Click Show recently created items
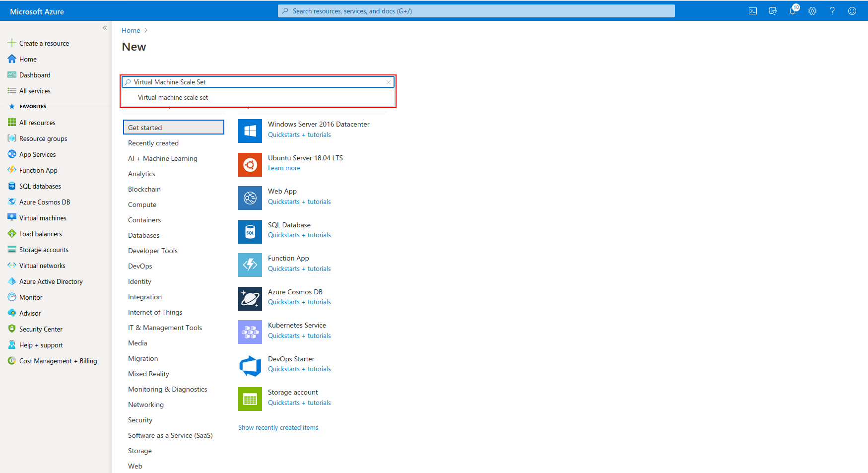Image resolution: width=868 pixels, height=473 pixels. click(278, 427)
